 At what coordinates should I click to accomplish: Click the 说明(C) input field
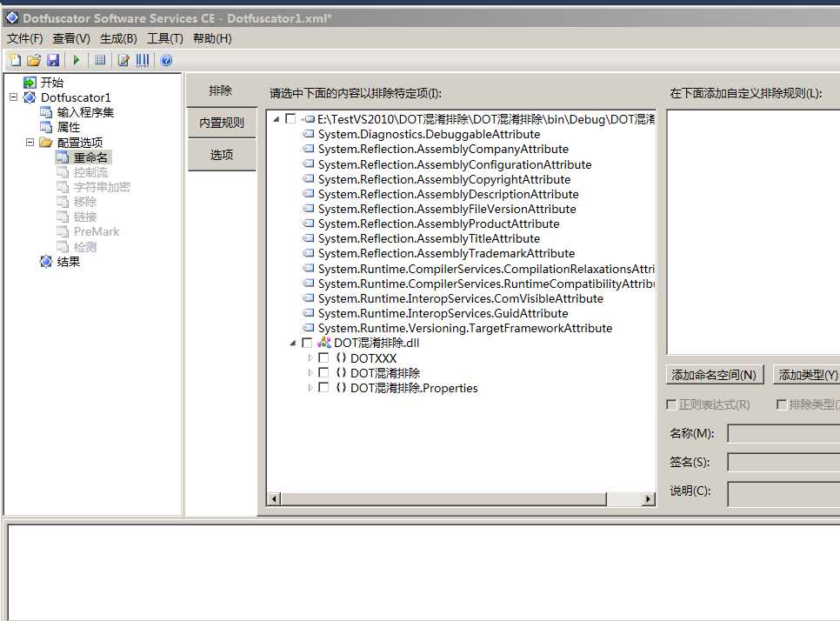[783, 494]
